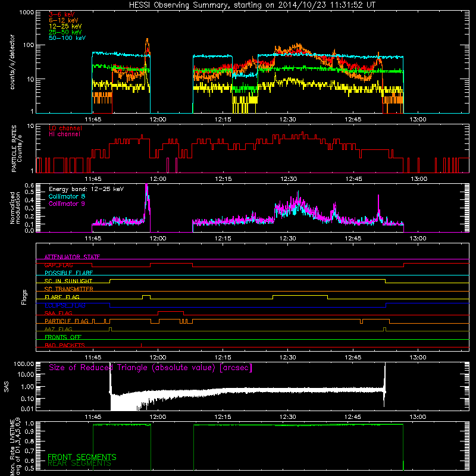This screenshot has width=476, height=476.
Task: Click the cyan 'Collimator 8' legend label
Action: (x=67, y=196)
